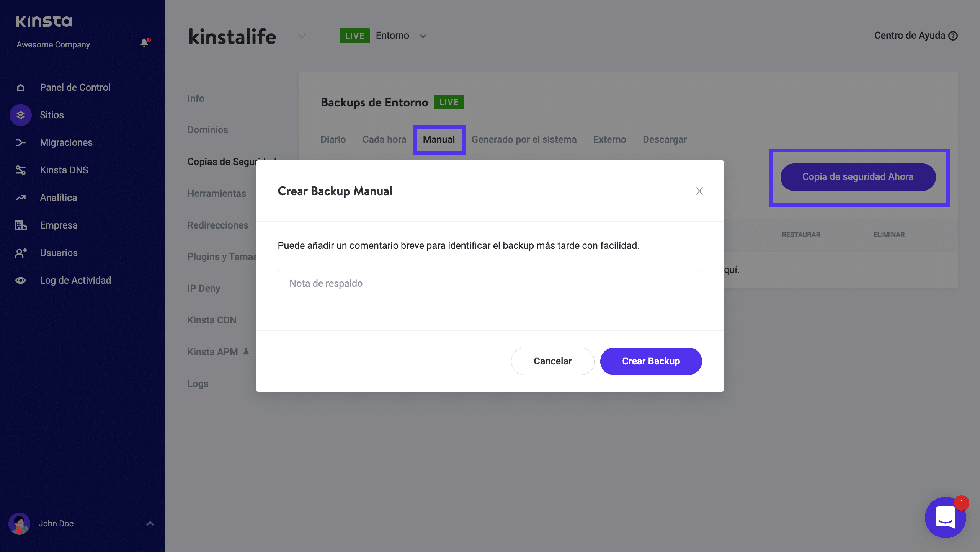Open the Log de Actividad eye icon
Screen dimensions: 980x552
tap(21, 281)
